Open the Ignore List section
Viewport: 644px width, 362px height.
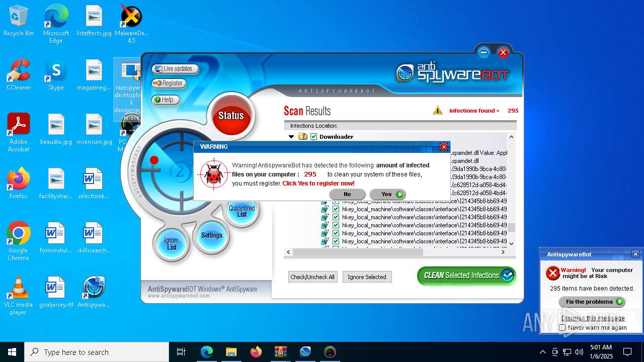172,244
